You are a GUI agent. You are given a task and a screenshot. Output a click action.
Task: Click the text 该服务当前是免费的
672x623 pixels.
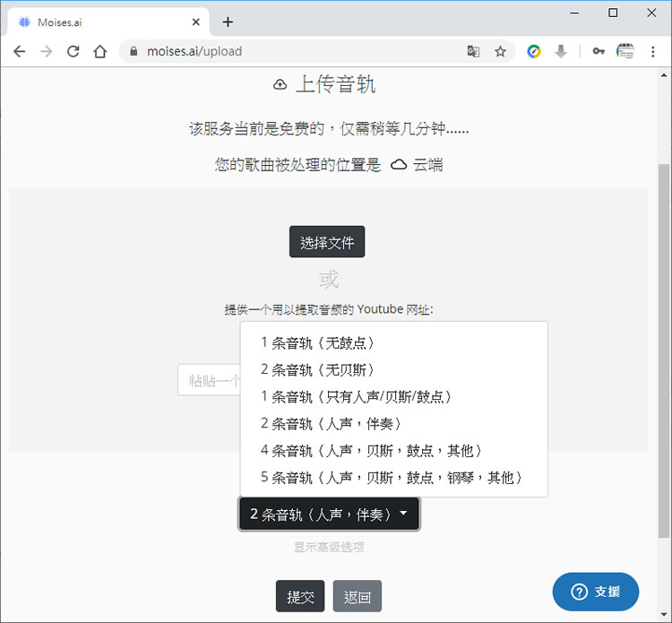[257, 128]
